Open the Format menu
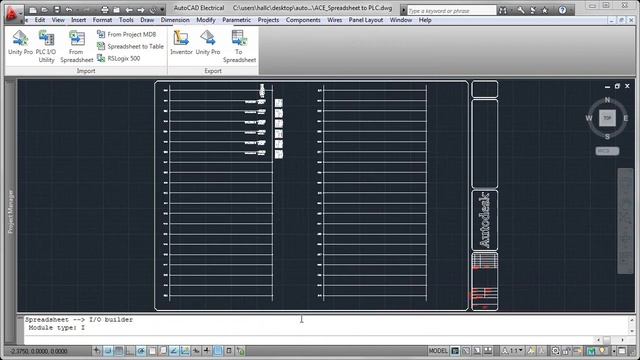Image resolution: width=640 pixels, height=360 pixels. click(102, 20)
